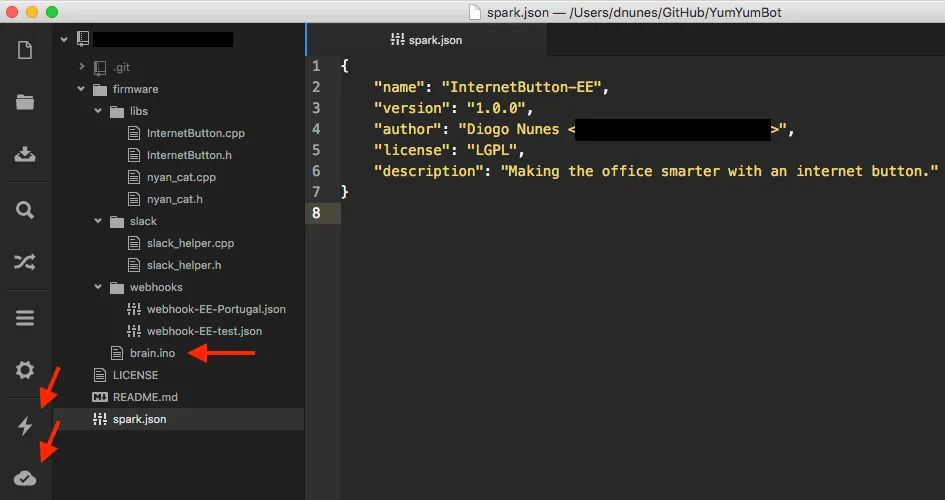Click the open folder icon in sidebar

click(25, 102)
